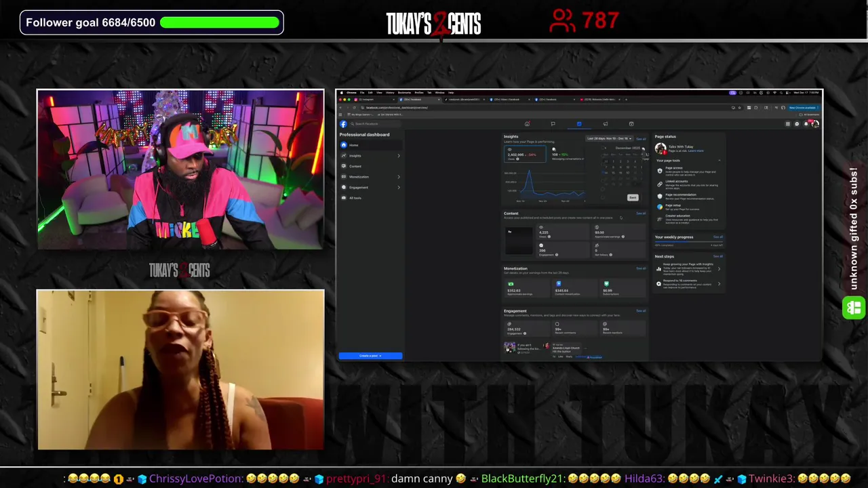Click the Back button in date picker
The height and width of the screenshot is (488, 868).
click(633, 197)
